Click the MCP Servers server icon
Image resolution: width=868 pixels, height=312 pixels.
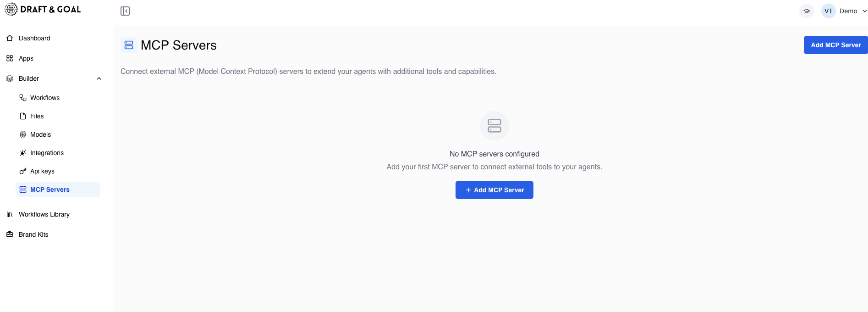22,189
